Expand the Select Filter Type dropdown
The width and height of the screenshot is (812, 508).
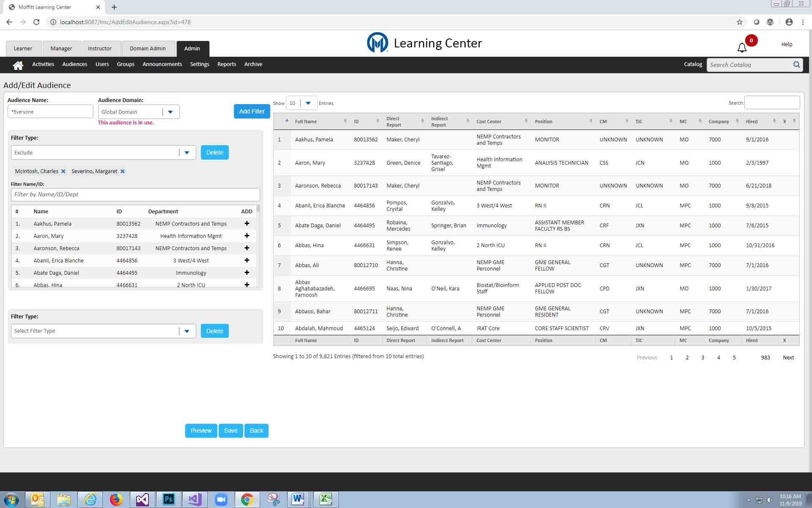click(187, 331)
